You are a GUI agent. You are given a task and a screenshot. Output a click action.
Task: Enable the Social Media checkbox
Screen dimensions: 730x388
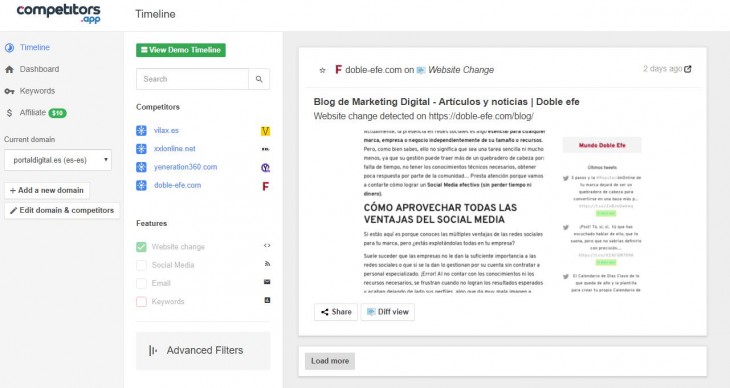click(x=141, y=265)
